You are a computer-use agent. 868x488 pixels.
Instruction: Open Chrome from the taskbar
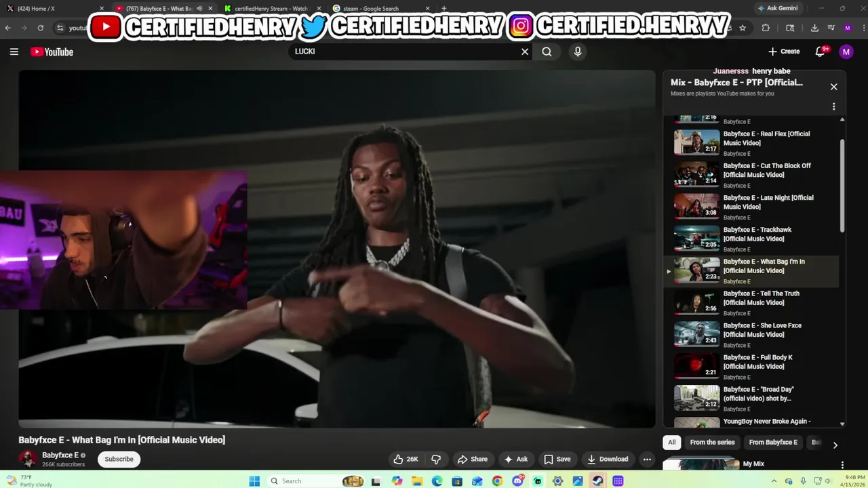pos(498,481)
